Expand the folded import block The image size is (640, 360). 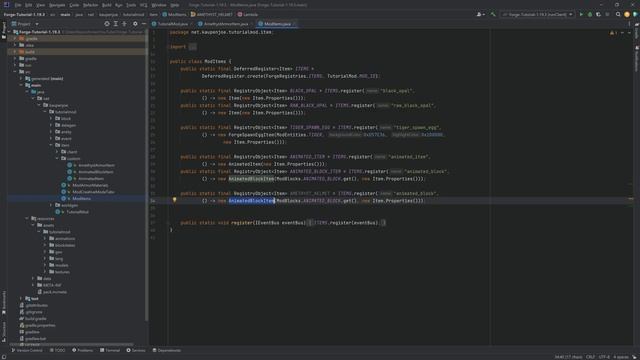tap(193, 47)
